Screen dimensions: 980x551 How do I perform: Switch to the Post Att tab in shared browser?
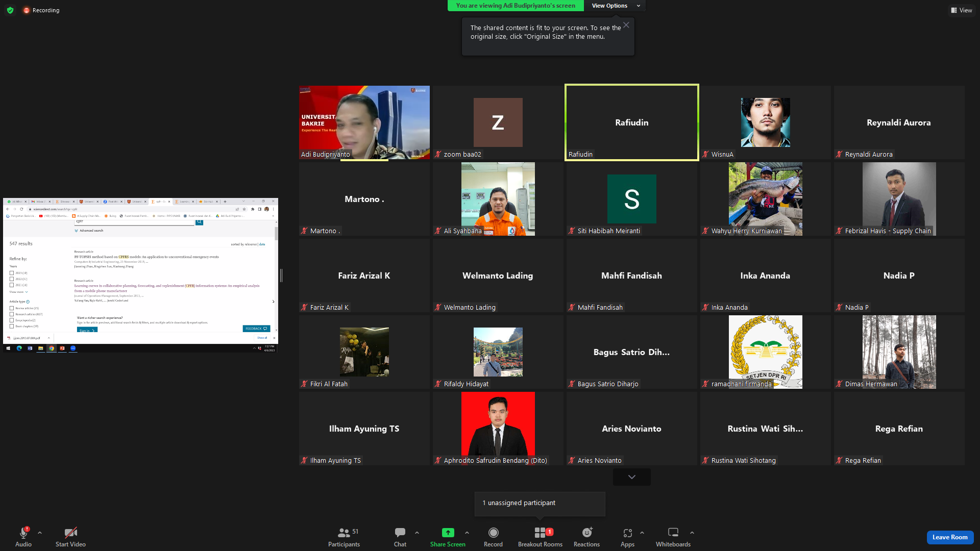(112, 202)
